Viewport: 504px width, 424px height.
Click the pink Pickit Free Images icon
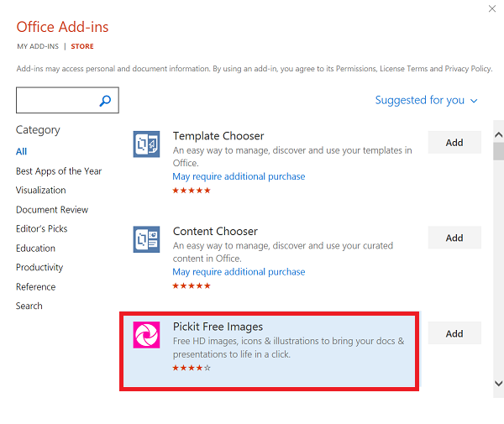coord(147,335)
